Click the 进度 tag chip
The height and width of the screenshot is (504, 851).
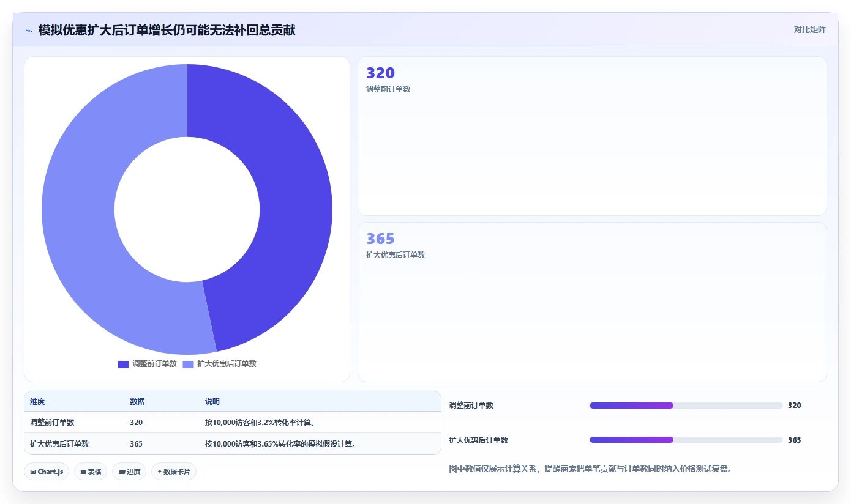(129, 472)
